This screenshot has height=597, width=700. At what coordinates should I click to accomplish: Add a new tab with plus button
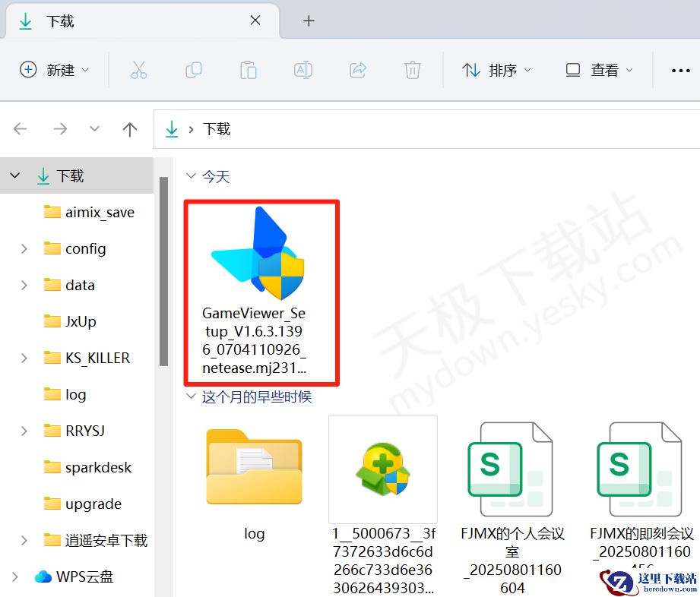[309, 21]
